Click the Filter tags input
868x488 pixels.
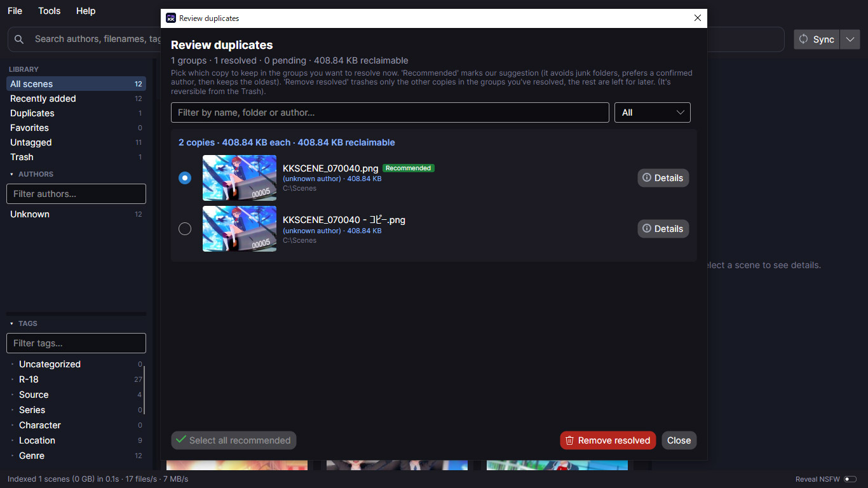(x=76, y=343)
